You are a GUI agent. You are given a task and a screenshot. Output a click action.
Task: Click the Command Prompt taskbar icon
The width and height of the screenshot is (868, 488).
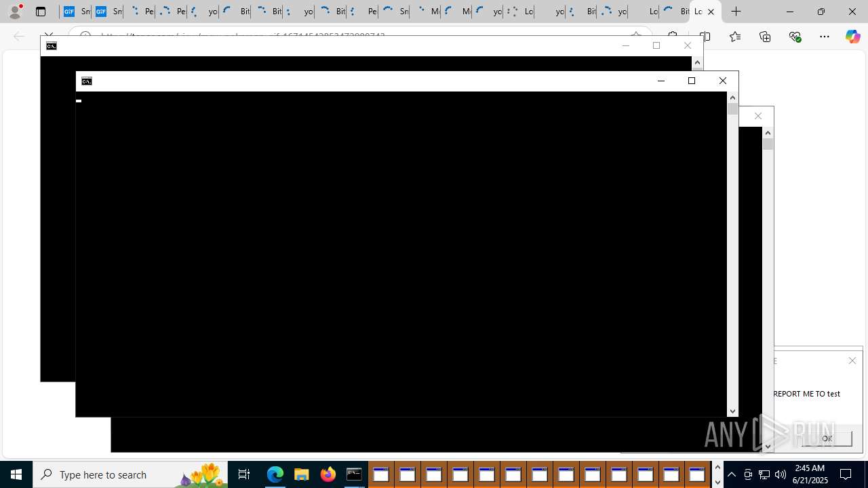[354, 474]
